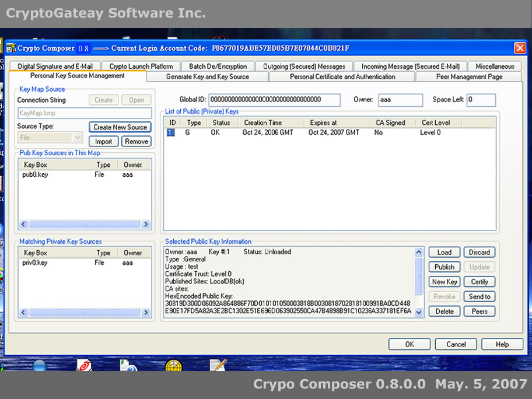Viewport: 532px width, 399px height.
Task: Click the Crypto Composer title bar icon
Action: point(11,48)
